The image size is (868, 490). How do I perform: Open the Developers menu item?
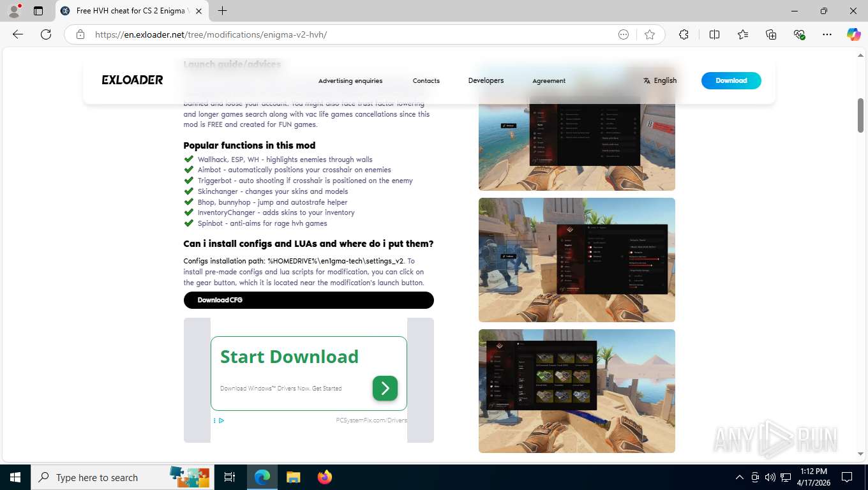click(x=486, y=80)
